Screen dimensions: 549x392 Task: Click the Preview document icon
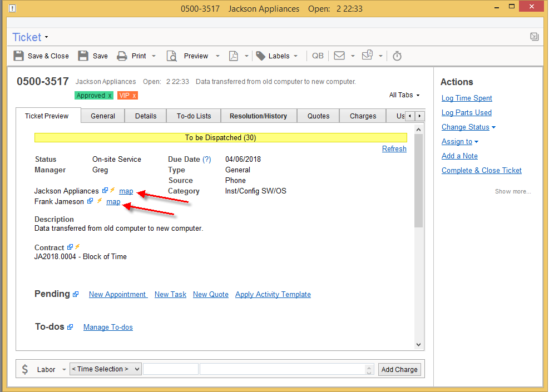point(172,56)
